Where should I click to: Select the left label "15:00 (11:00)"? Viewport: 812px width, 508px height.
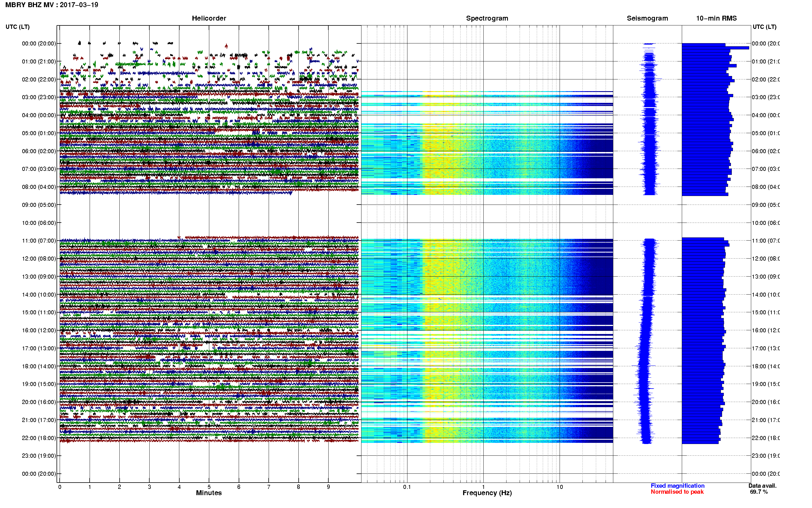[x=39, y=313]
